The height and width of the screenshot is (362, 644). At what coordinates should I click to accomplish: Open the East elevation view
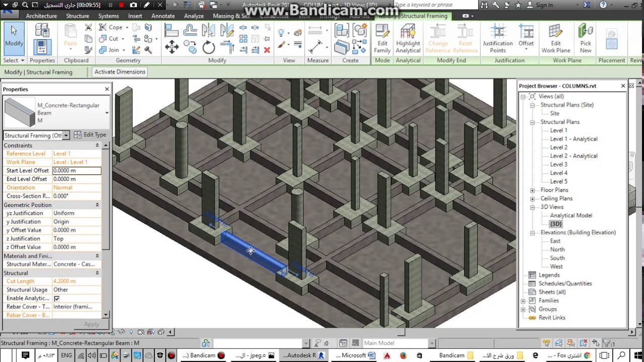[x=555, y=241]
